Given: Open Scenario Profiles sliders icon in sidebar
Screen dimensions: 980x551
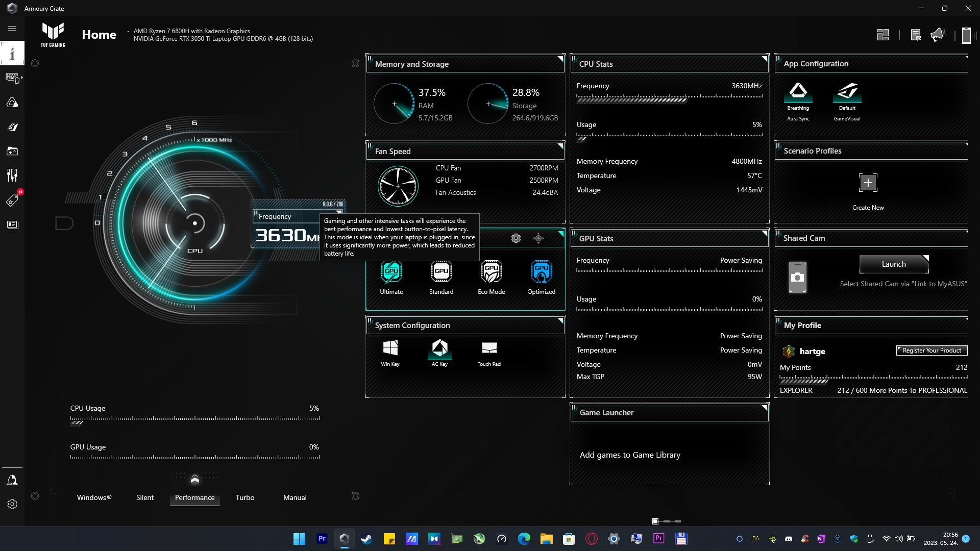Looking at the screenshot, I should point(12,176).
